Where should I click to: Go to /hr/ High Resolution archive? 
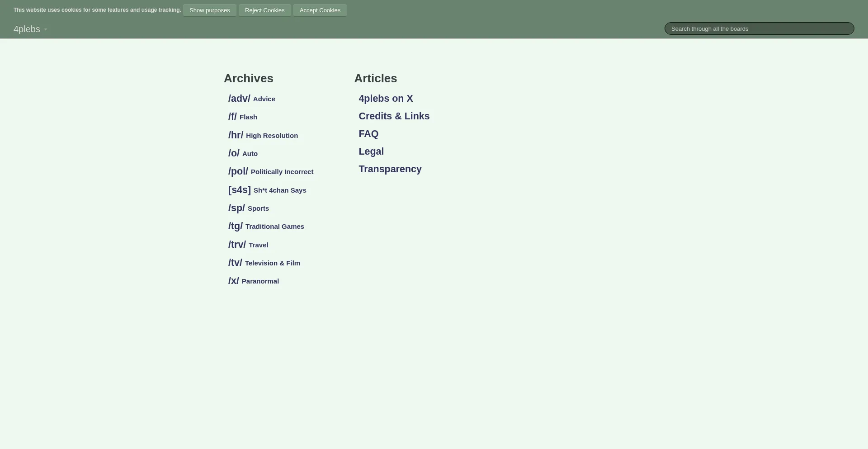point(263,135)
